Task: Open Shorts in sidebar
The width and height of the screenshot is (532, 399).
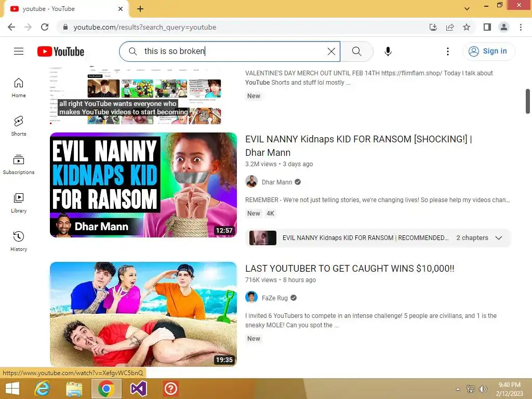Action: tap(19, 126)
